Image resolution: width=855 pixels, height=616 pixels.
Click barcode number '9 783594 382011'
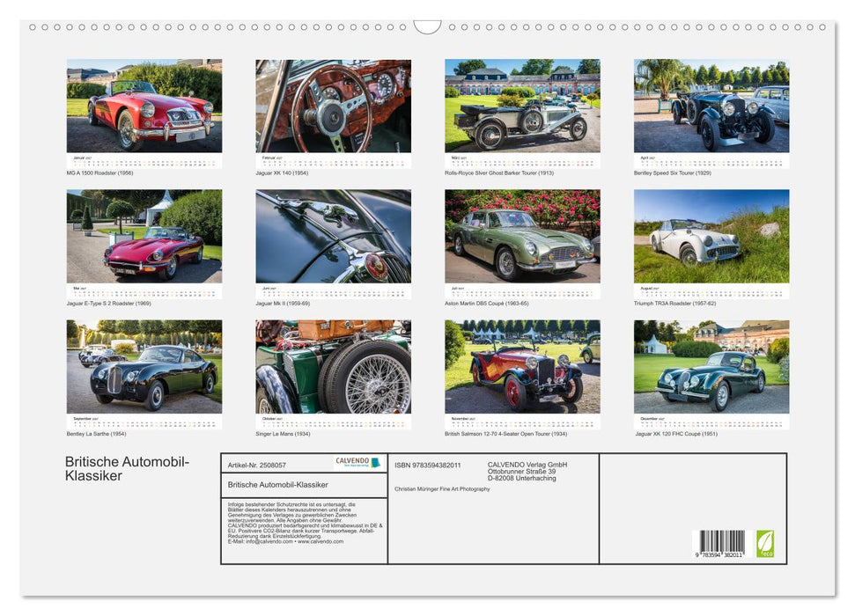pos(719,554)
